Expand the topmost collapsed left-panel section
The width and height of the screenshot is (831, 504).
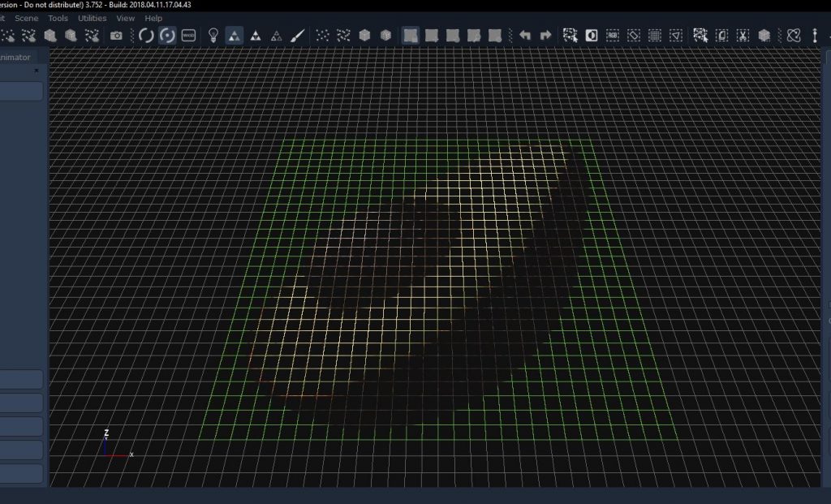coord(22,379)
